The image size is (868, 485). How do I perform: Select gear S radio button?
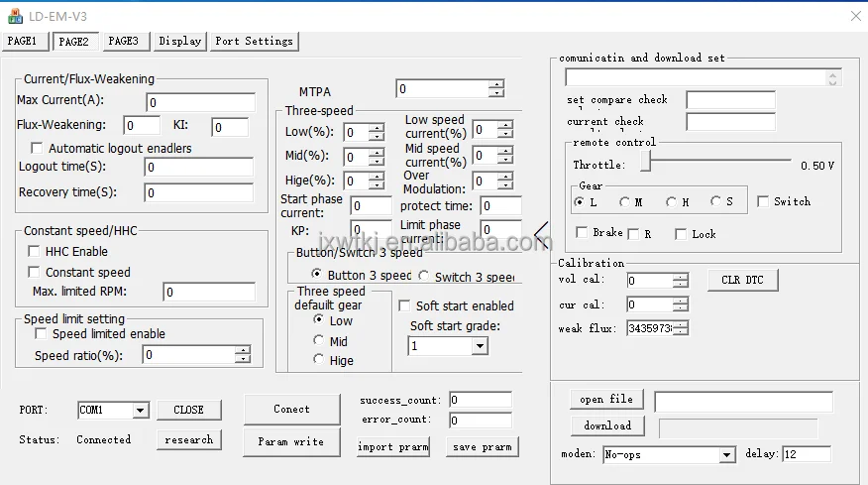[x=715, y=201]
